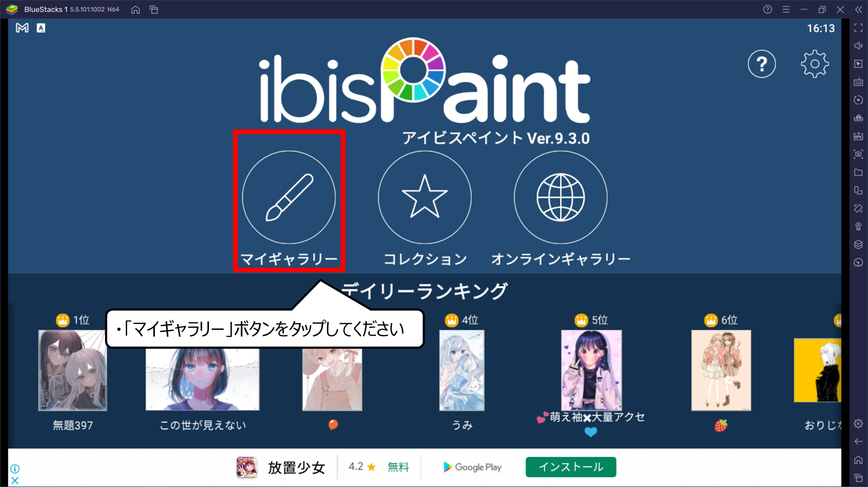Image resolution: width=868 pixels, height=488 pixels.
Task: Click BlueStacks rotate screen icon
Action: (858, 208)
